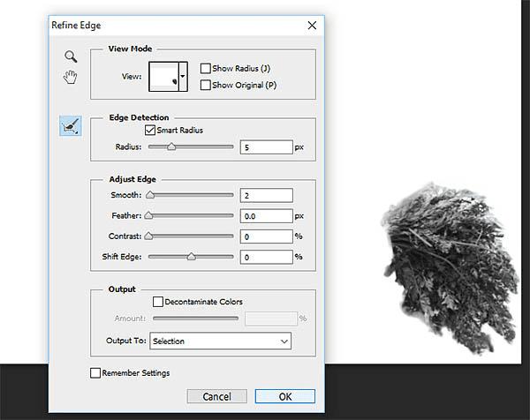The height and width of the screenshot is (420, 530).
Task: Toggle the Remember Settings checkbox
Action: [95, 373]
